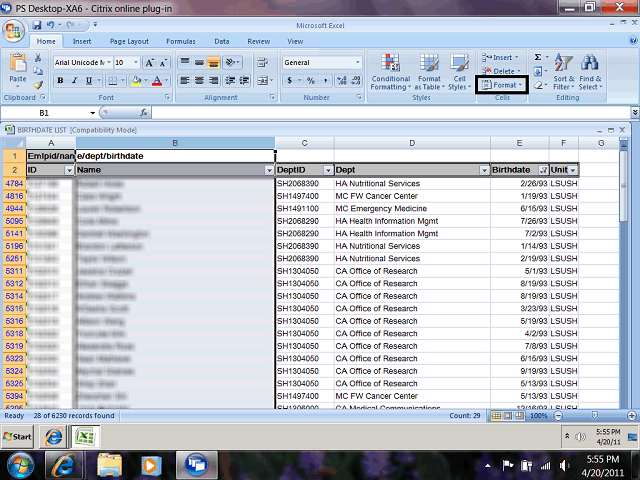Click the Paste icon
This screenshot has width=640, height=480.
click(18, 62)
